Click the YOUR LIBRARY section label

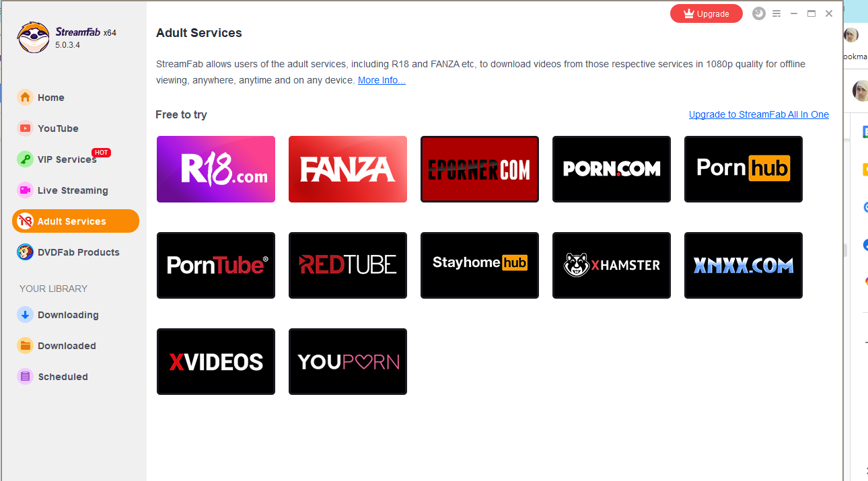pyautogui.click(x=53, y=289)
